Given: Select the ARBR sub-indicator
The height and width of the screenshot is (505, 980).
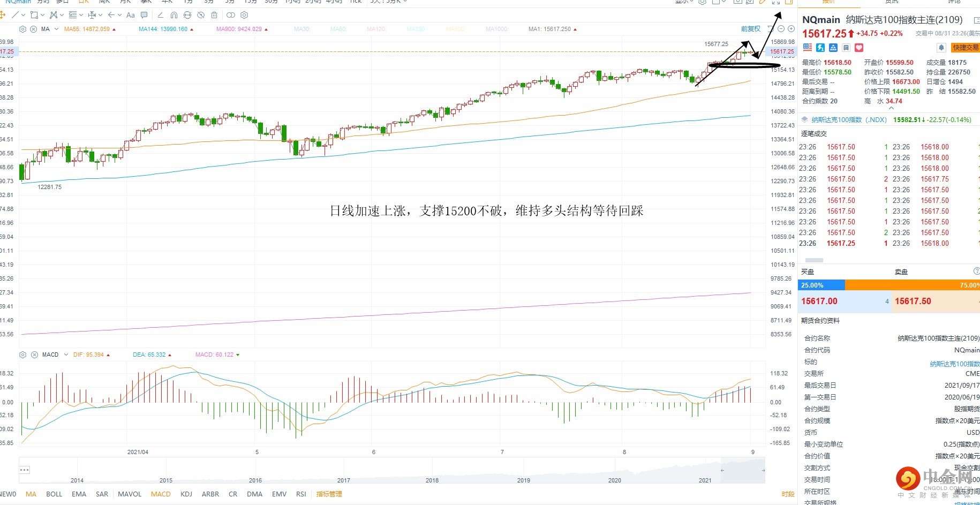Looking at the screenshot, I should tap(210, 494).
